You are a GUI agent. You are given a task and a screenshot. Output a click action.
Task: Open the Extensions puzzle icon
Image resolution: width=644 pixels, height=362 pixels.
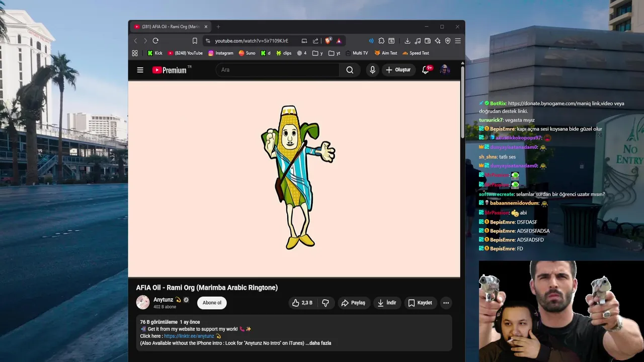pyautogui.click(x=381, y=41)
